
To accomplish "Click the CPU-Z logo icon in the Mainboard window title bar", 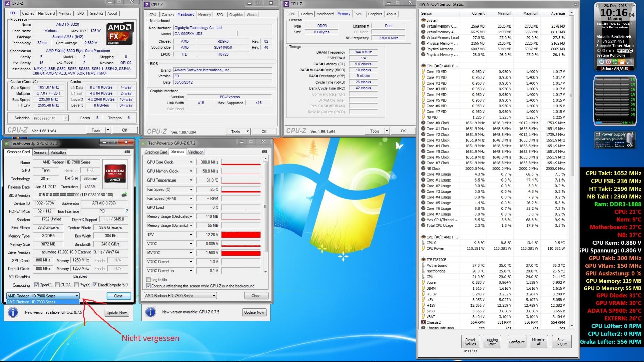I will (x=147, y=4).
